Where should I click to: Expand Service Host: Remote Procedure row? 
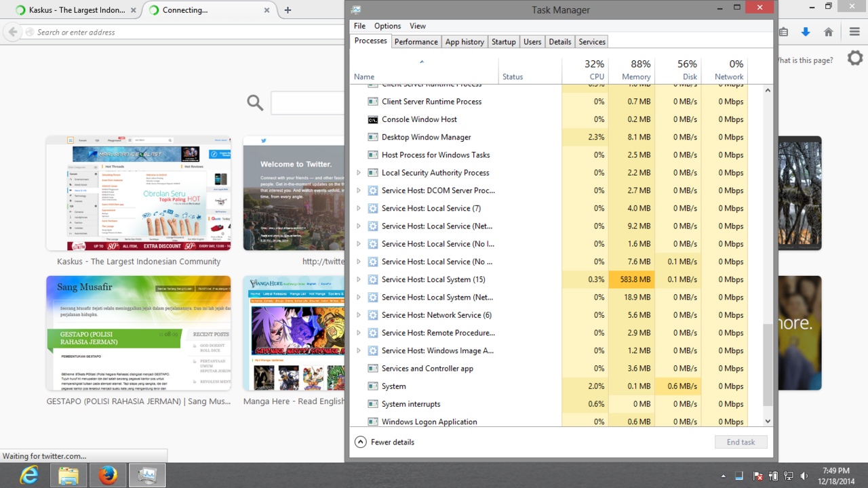[x=359, y=333]
